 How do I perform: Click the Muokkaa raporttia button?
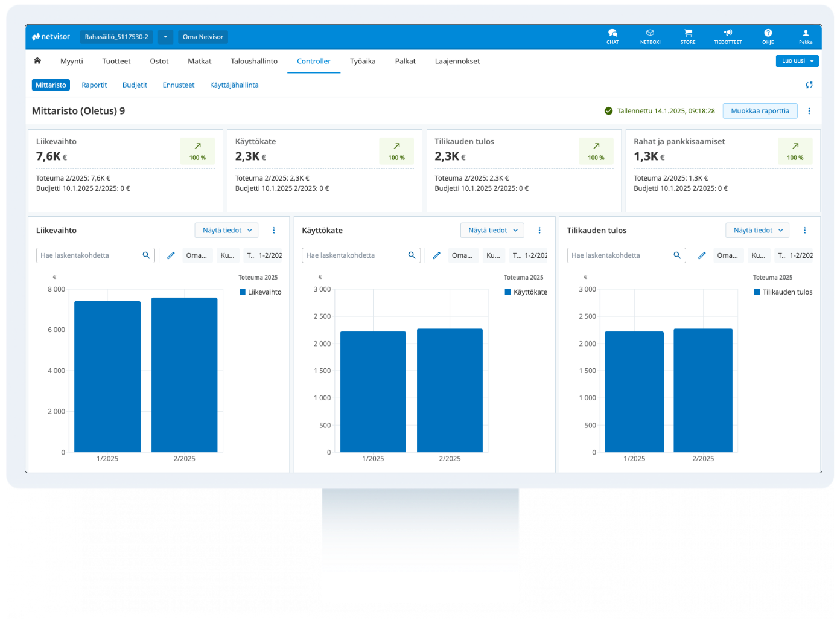click(x=760, y=111)
